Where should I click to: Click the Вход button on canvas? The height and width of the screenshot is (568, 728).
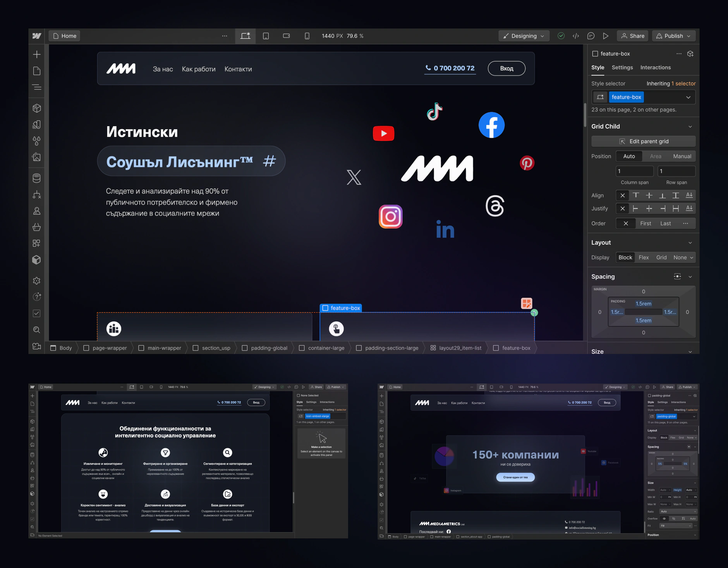[507, 69]
